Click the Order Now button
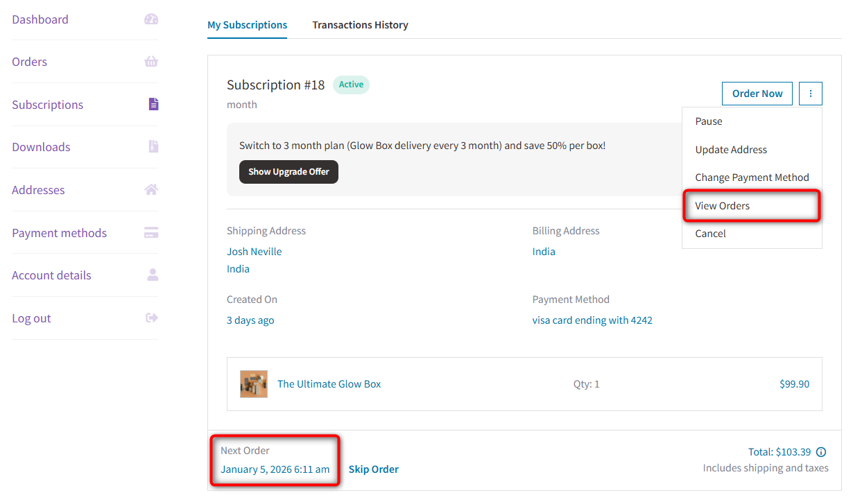 [757, 93]
